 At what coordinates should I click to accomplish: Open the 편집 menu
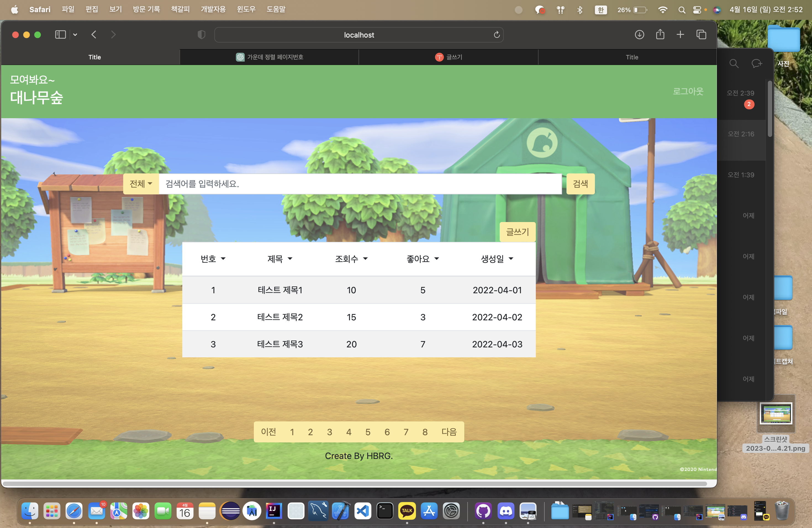[x=91, y=10]
